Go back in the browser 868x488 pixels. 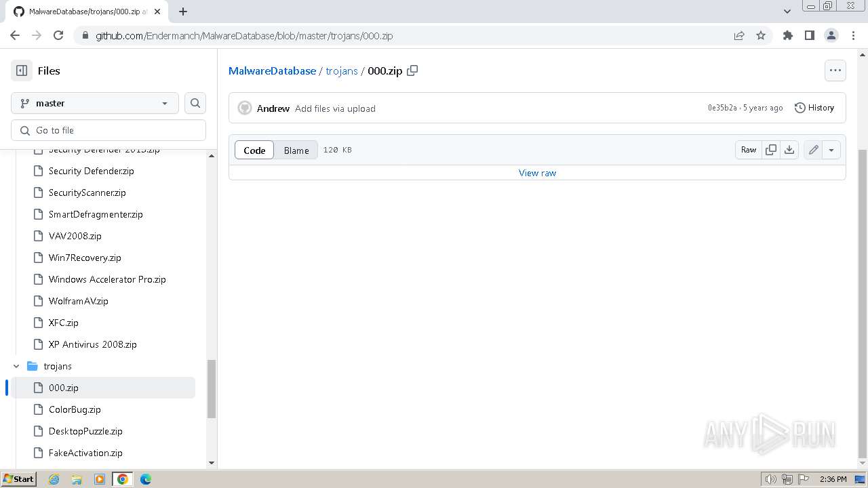pos(15,35)
